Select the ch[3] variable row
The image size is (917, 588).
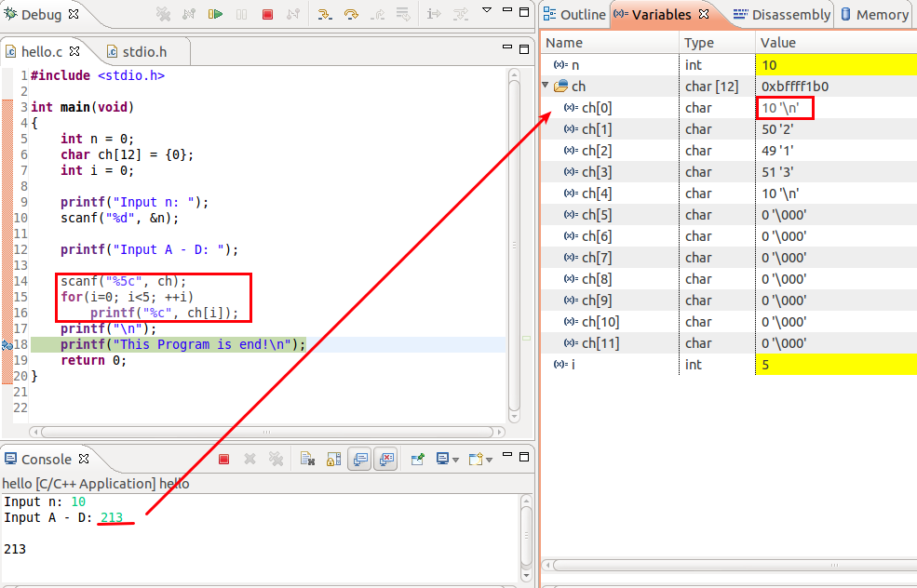click(729, 172)
